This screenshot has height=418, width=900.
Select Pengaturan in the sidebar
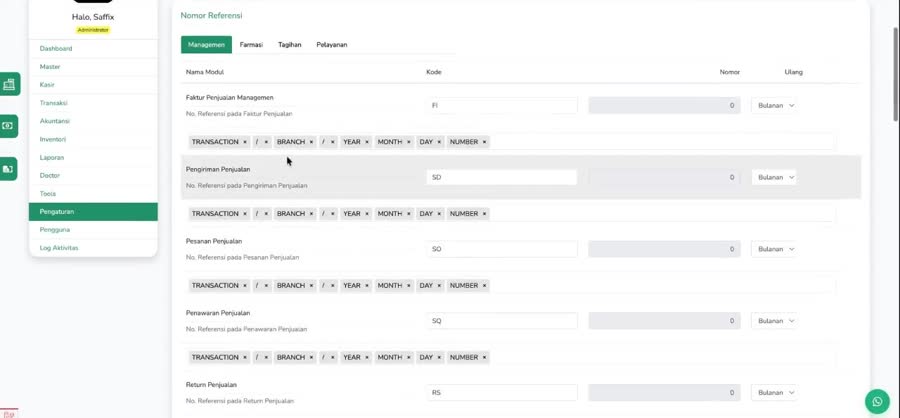pos(93,212)
